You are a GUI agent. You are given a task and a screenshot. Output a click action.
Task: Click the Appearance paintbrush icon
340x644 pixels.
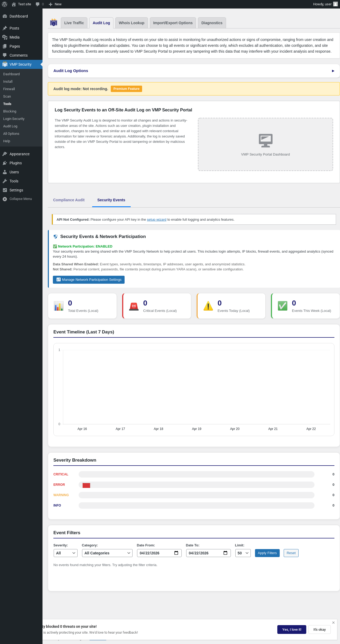[x=5, y=154]
